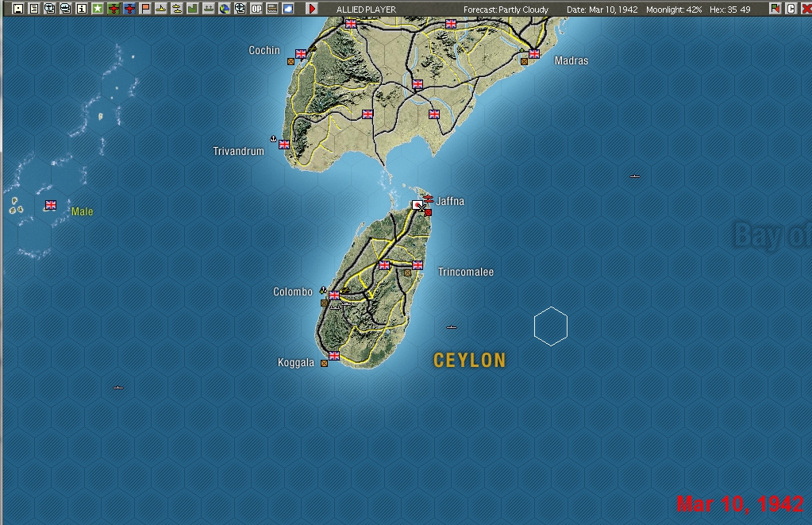This screenshot has height=525, width=812.
Task: Open the green chart report icon
Action: (192, 7)
